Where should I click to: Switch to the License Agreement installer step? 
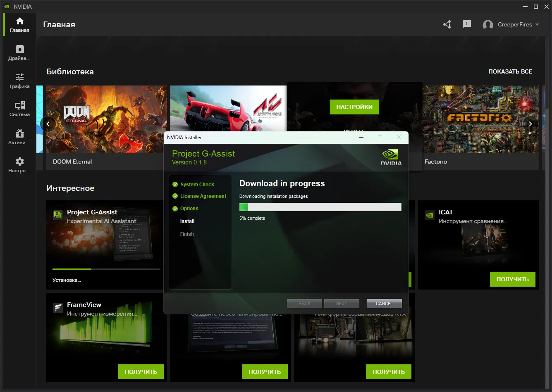[x=203, y=196]
